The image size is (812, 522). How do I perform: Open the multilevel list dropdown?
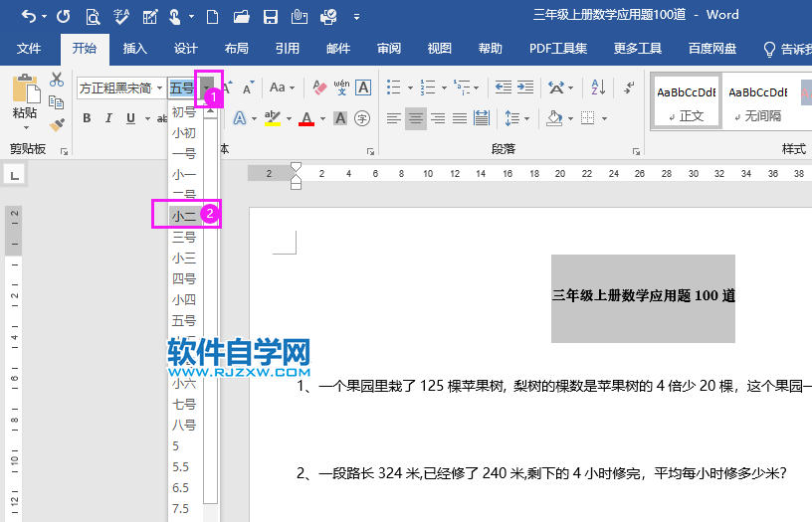476,87
